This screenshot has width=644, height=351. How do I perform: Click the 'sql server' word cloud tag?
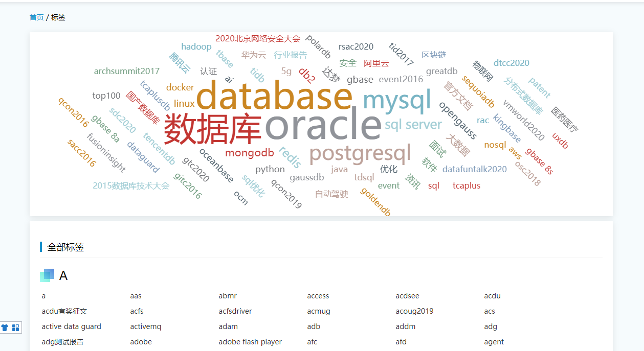pos(413,125)
